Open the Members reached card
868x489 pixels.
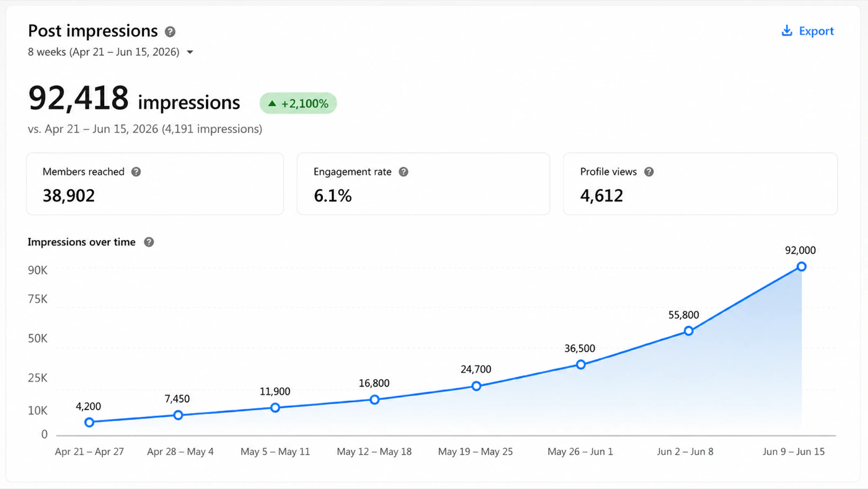[x=155, y=184]
